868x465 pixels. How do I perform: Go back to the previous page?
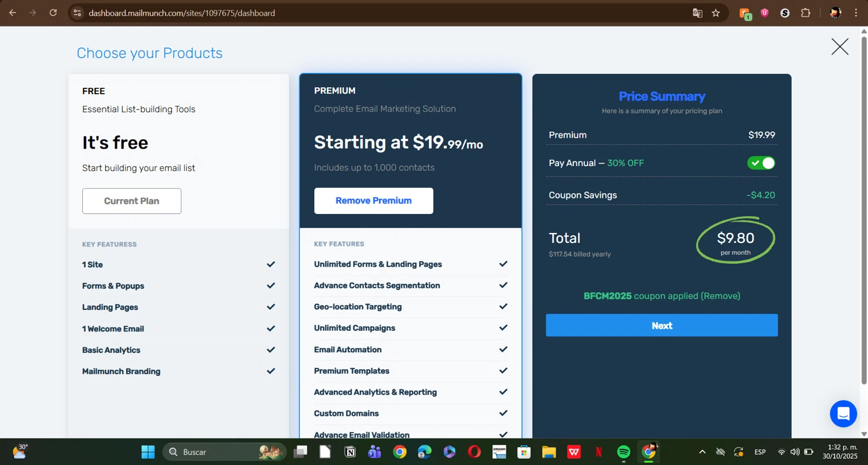click(x=12, y=13)
